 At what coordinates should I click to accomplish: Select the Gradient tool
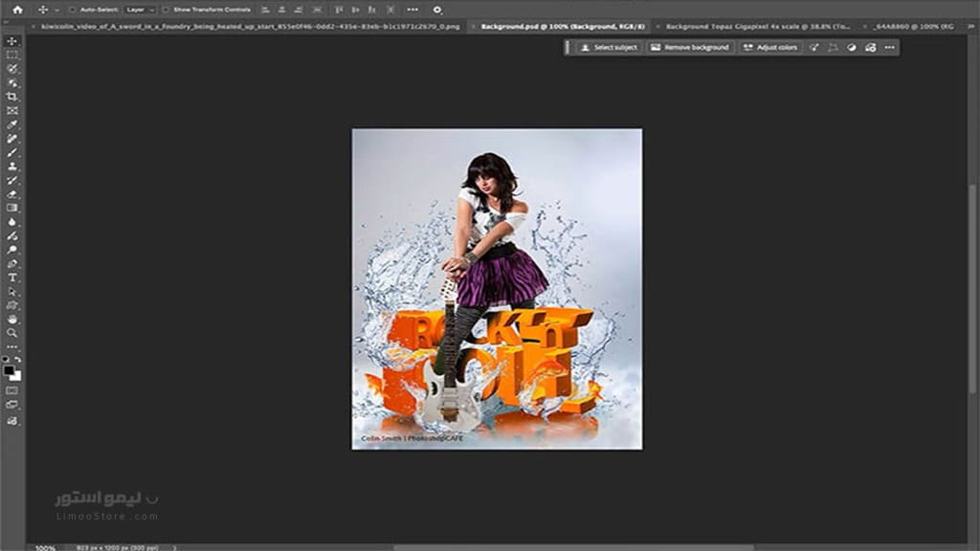click(x=11, y=208)
